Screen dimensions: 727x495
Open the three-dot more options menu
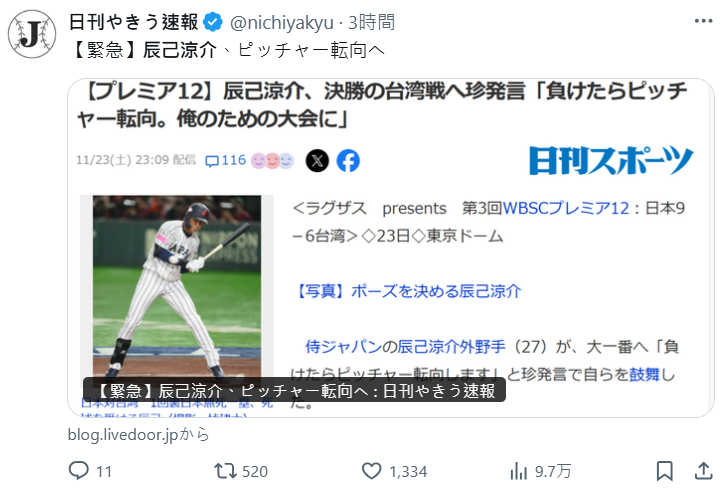[x=703, y=21]
